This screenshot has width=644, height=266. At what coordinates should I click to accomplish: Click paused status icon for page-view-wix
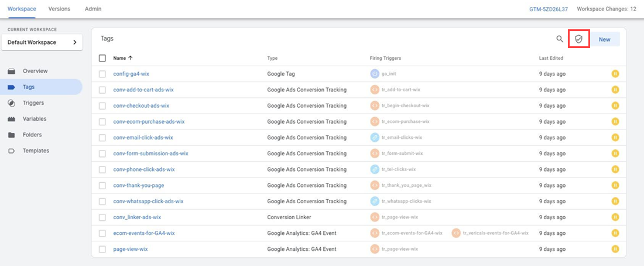pyautogui.click(x=615, y=249)
